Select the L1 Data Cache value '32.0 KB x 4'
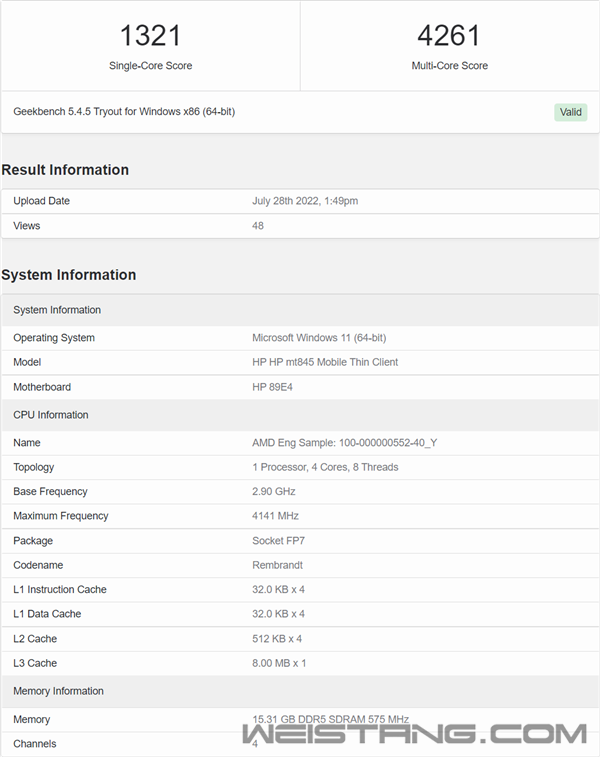 point(279,614)
